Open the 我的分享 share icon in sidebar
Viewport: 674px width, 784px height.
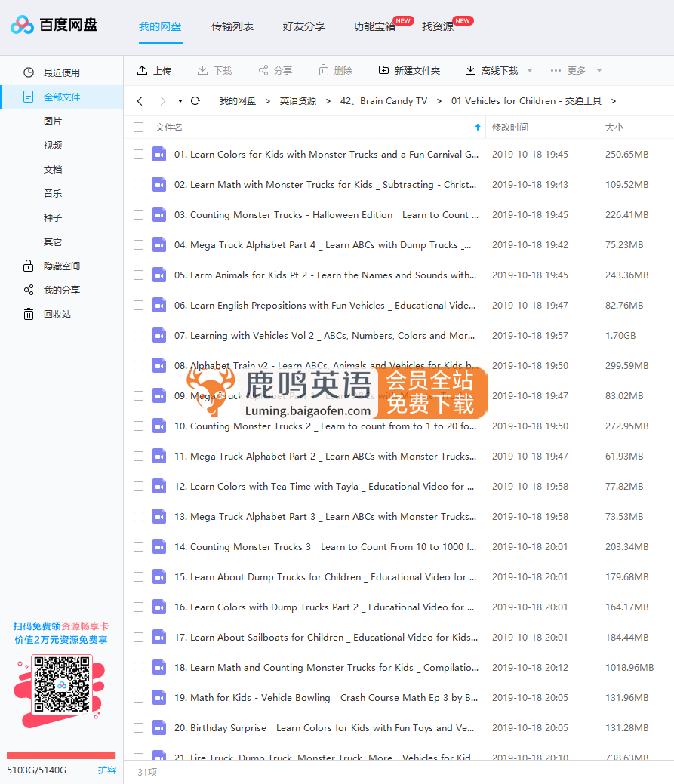click(x=29, y=290)
